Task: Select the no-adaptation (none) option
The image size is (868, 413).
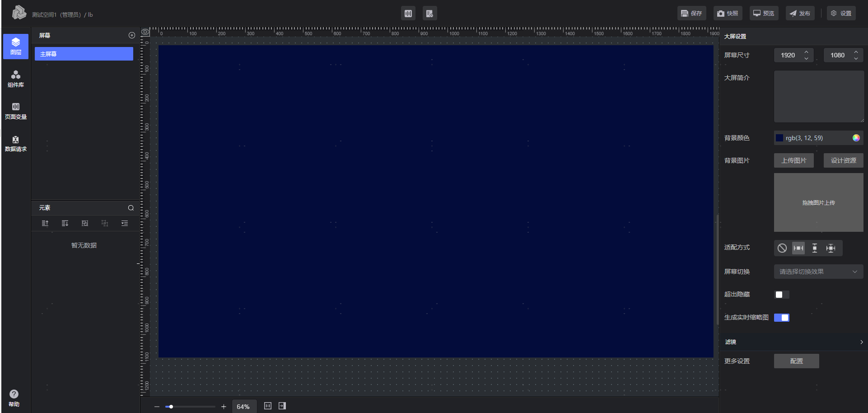Action: pos(782,248)
